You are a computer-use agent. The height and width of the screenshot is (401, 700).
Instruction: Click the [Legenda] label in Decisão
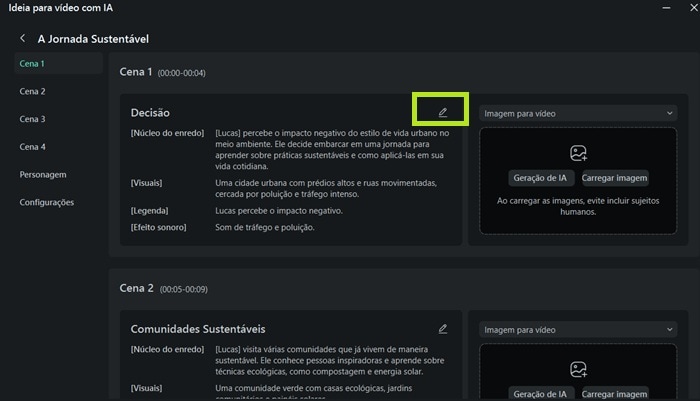click(149, 211)
